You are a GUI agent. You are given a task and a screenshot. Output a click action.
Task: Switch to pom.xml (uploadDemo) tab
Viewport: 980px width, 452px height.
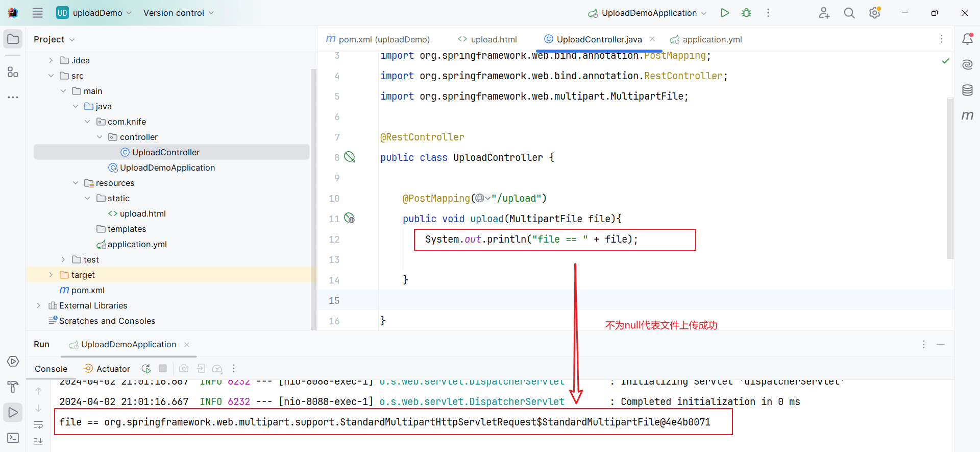[x=378, y=39]
